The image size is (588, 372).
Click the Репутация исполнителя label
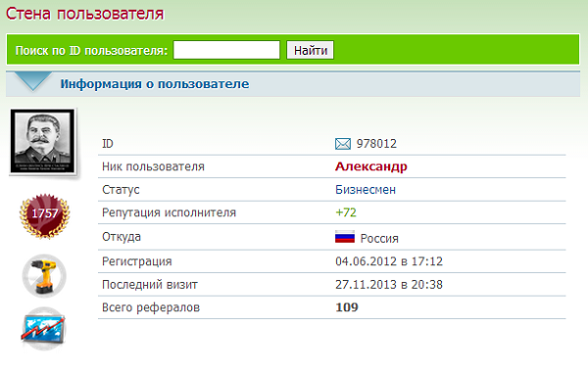(169, 212)
